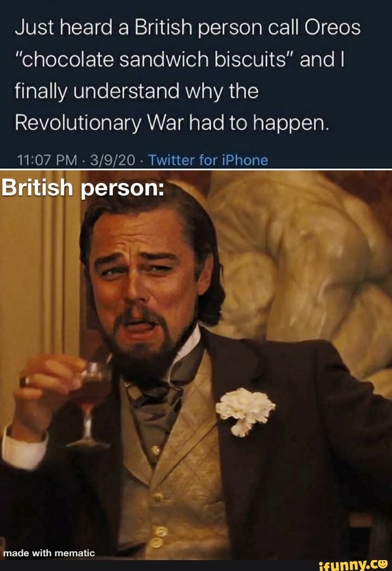
Task: Select the ring on the man's finger
Action: coord(25,381)
